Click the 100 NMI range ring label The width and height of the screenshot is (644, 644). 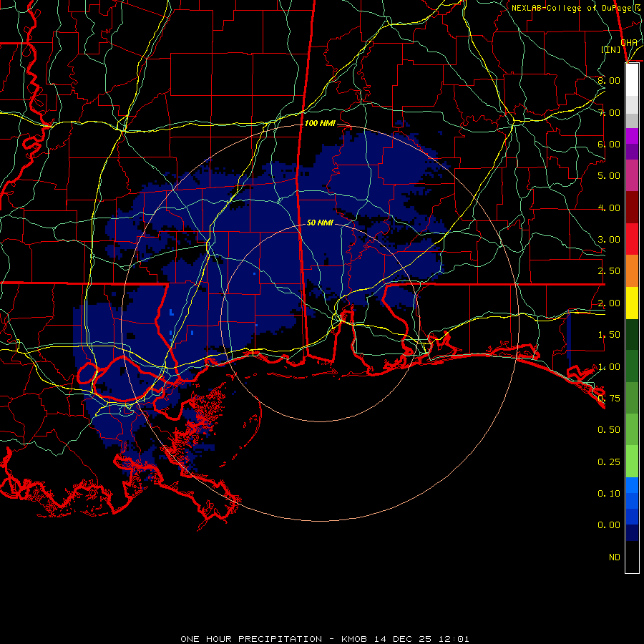point(320,123)
